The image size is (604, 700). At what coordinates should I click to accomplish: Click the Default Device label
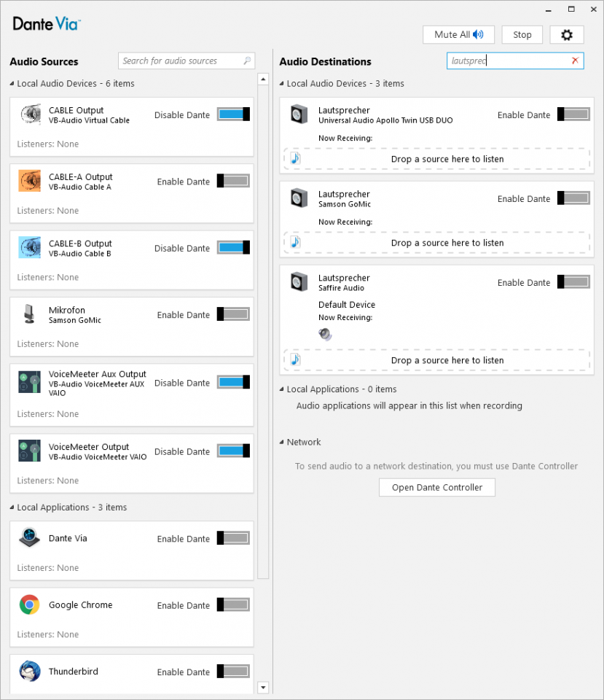[347, 305]
